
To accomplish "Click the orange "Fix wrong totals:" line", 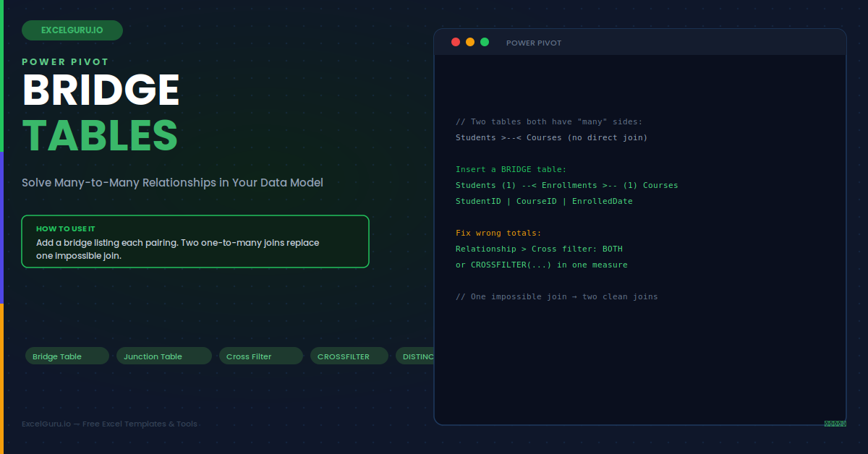I will tap(498, 233).
